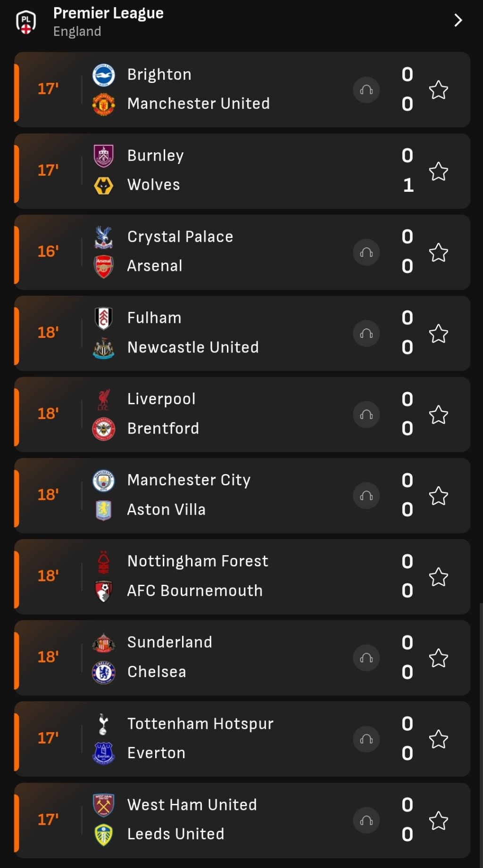Listen to Fulham vs Newcastle United commentary
Viewport: 483px width, 868px height.
point(366,333)
